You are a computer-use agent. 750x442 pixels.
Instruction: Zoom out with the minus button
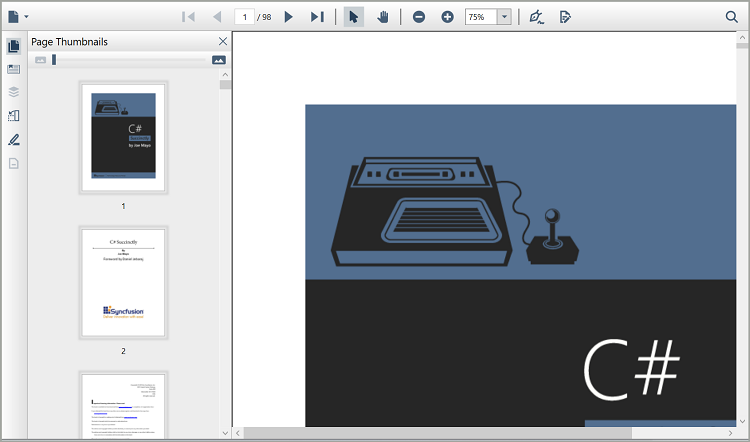[x=419, y=17]
